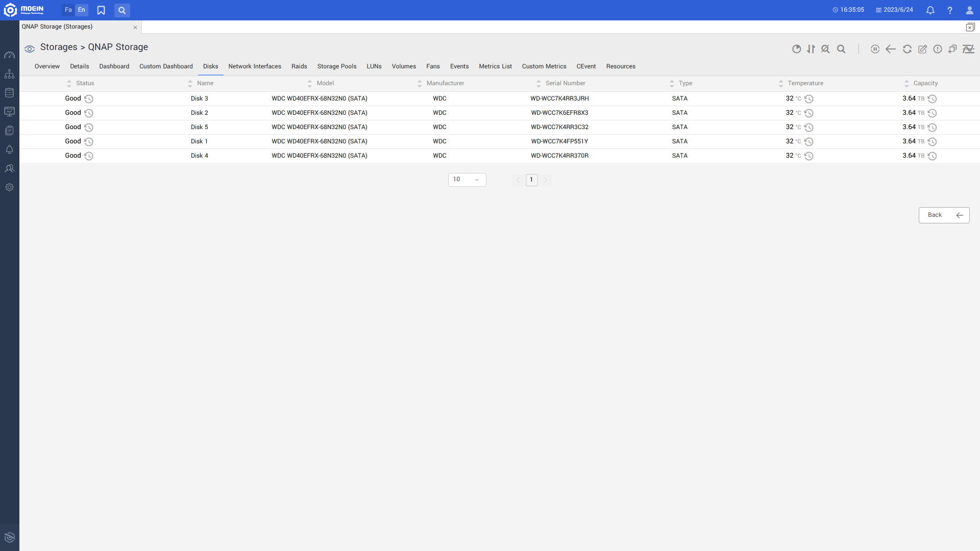Viewport: 980px width, 551px height.
Task: Click serial number WD-WCC7K4FP551Y
Action: (559, 142)
